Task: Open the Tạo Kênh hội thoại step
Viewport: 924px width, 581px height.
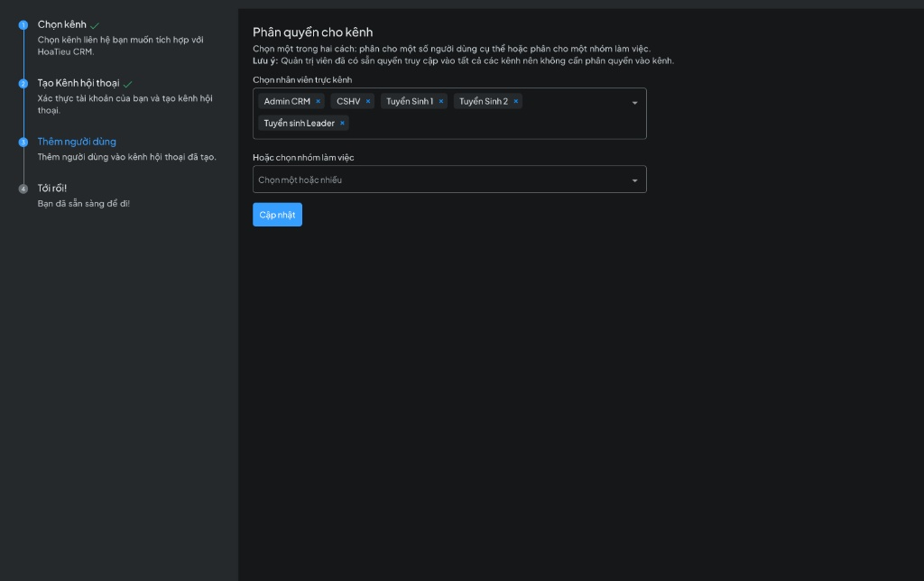Action: pyautogui.click(x=78, y=83)
